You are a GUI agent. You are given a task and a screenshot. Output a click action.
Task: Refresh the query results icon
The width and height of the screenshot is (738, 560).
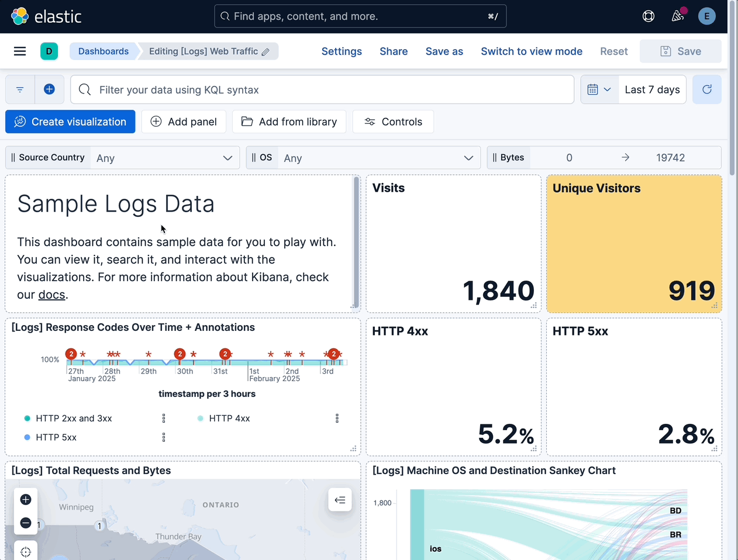point(707,89)
